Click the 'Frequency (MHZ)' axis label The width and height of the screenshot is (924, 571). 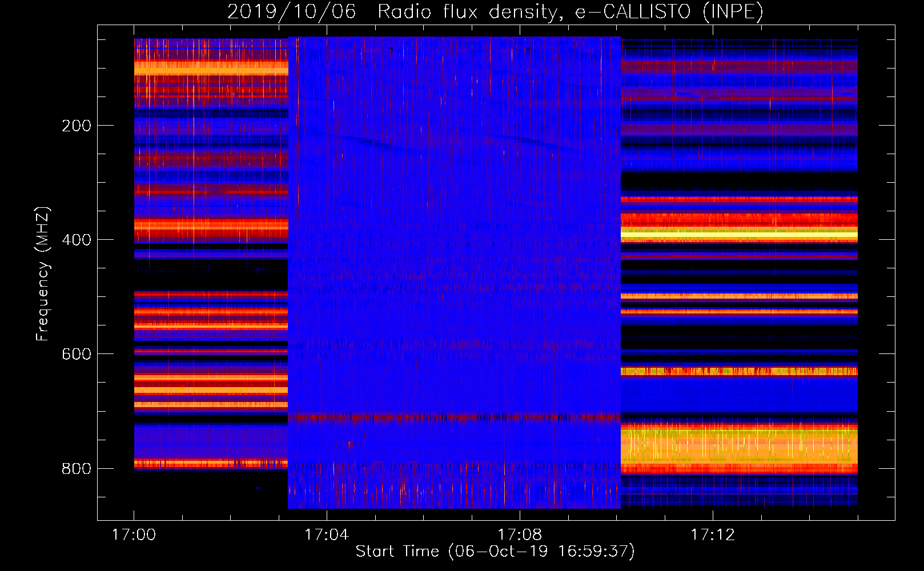coord(43,274)
